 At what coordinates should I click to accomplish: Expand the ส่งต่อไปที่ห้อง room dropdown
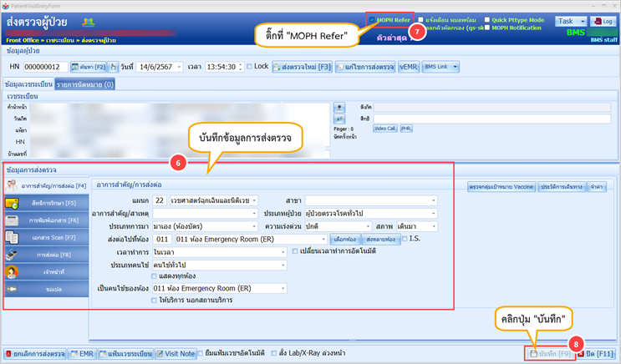pyautogui.click(x=323, y=240)
